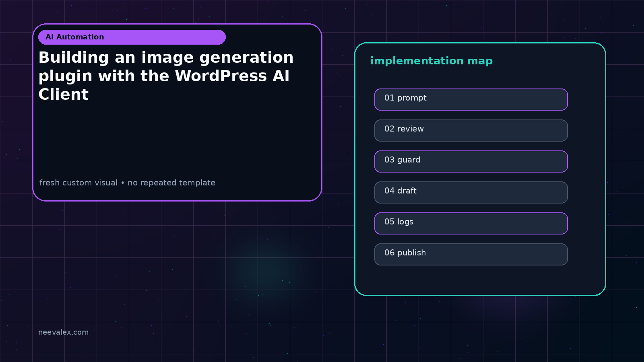Screen dimensions: 644x362
Task: Select the 01 prompt step
Action: click(x=471, y=99)
